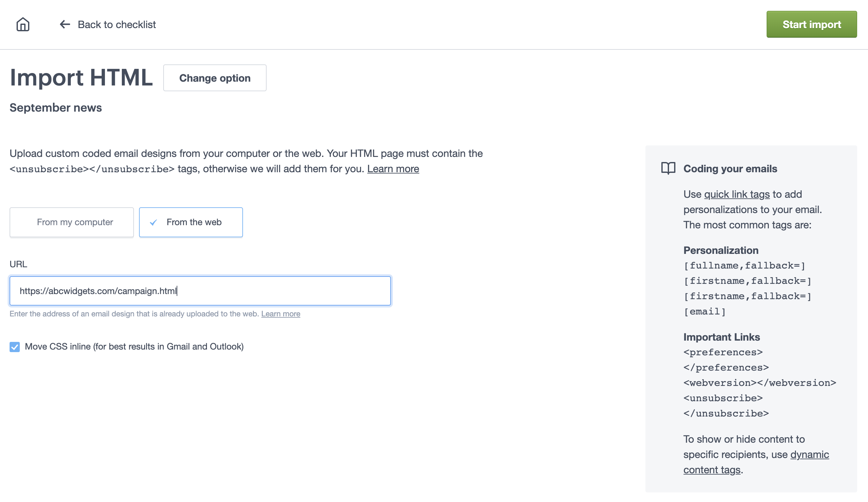
Task: Open the Learn more link below the URL field
Action: point(281,314)
